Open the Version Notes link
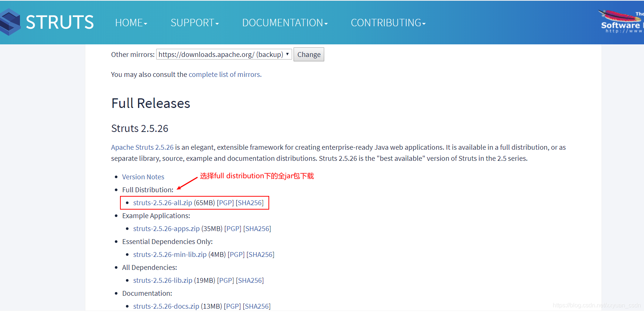Image resolution: width=644 pixels, height=312 pixels. (x=143, y=177)
